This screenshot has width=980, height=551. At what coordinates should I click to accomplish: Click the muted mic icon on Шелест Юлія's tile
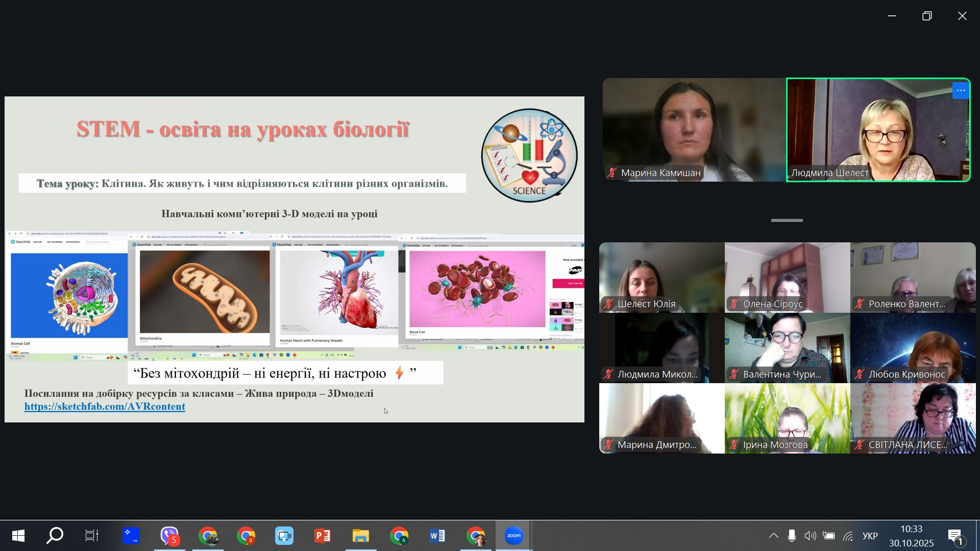608,304
